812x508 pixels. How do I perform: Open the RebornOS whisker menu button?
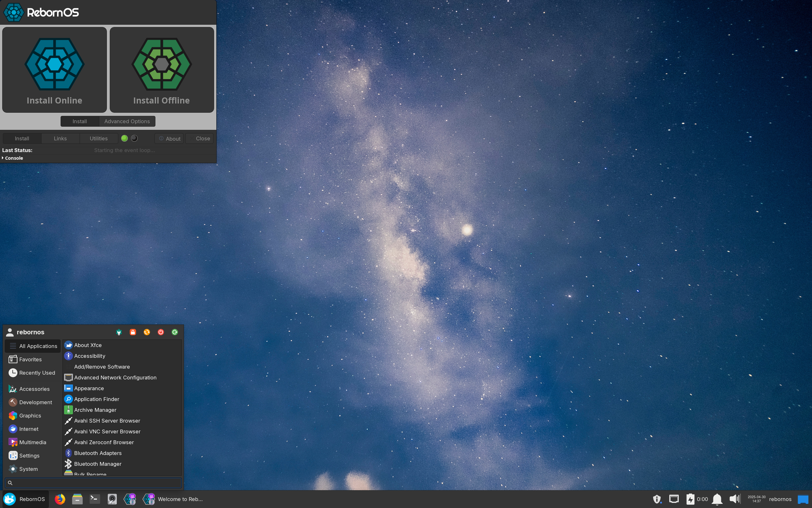tap(25, 499)
